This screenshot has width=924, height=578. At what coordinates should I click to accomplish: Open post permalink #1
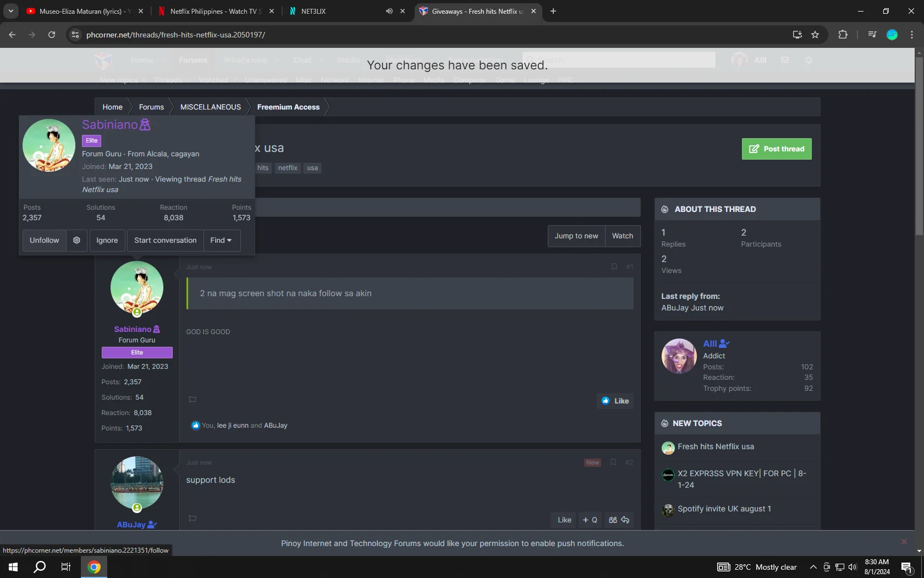click(629, 267)
